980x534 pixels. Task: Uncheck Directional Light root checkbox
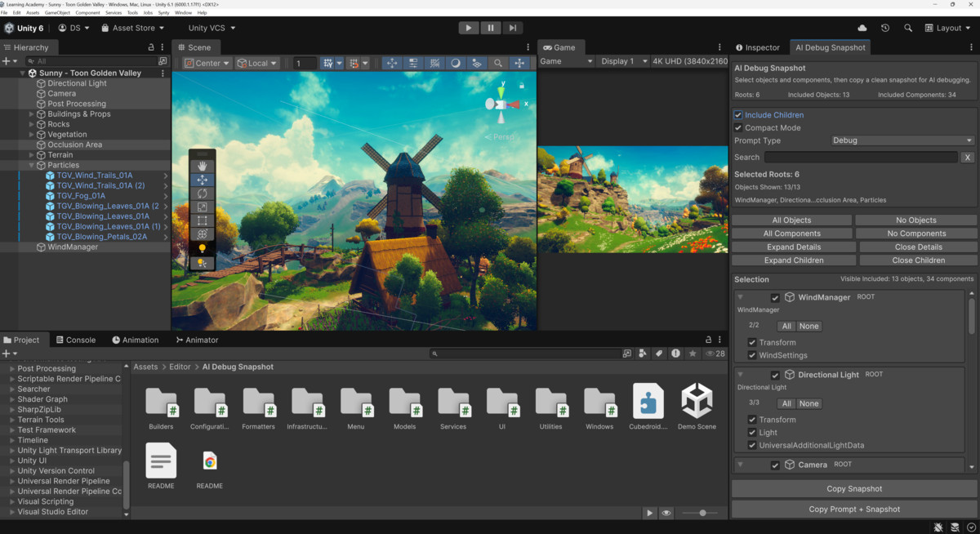(x=776, y=375)
